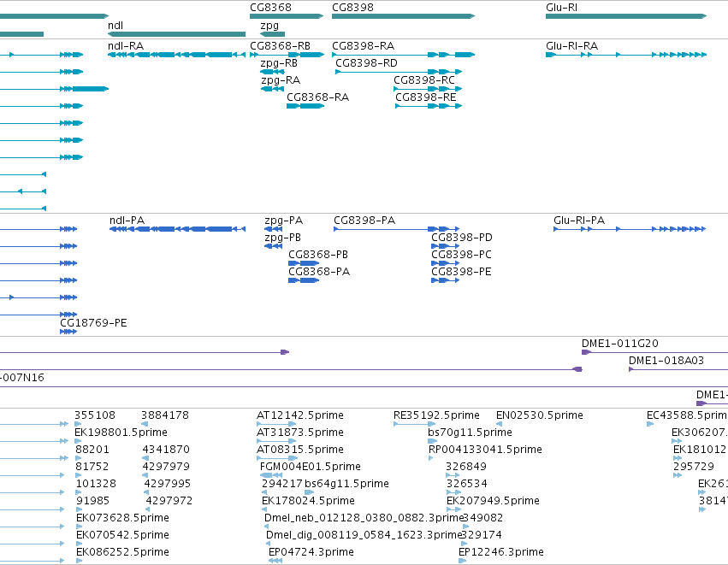728x565 pixels.
Task: Click the CG8398-RE transcript label
Action: [426, 97]
